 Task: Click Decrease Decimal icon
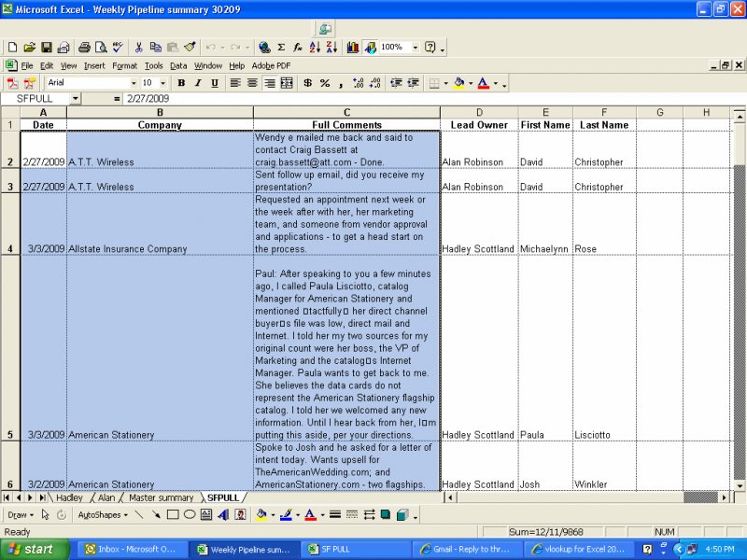coord(375,83)
